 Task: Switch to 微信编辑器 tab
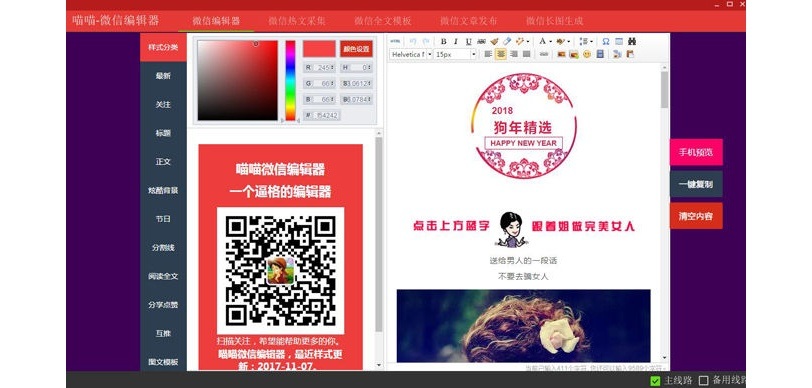click(x=216, y=21)
